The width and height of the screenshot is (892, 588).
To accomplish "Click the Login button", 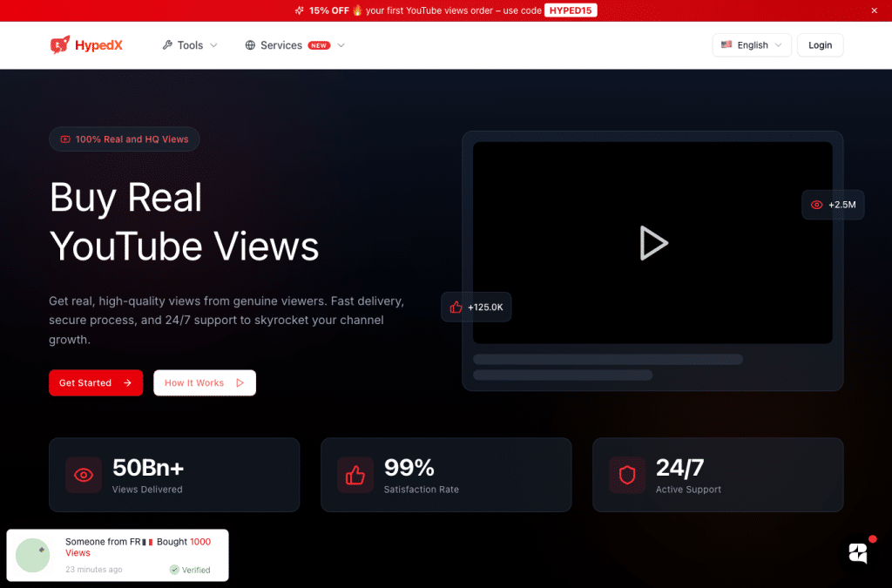I will [x=820, y=45].
